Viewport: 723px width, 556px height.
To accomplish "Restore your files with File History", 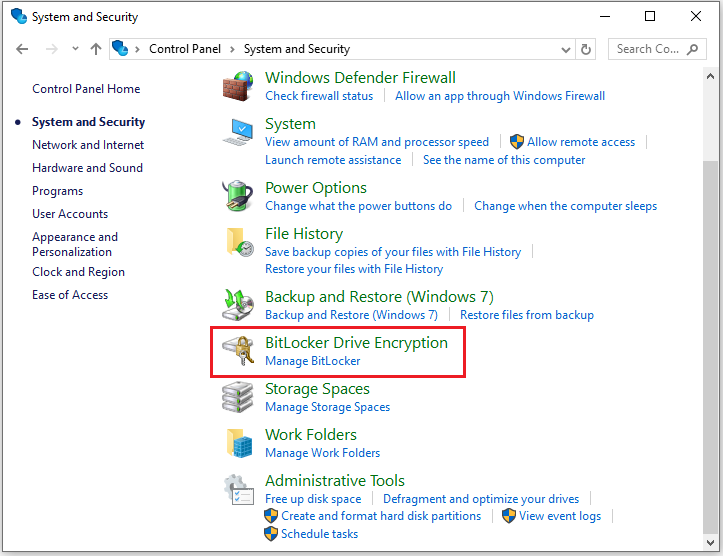I will click(x=354, y=269).
